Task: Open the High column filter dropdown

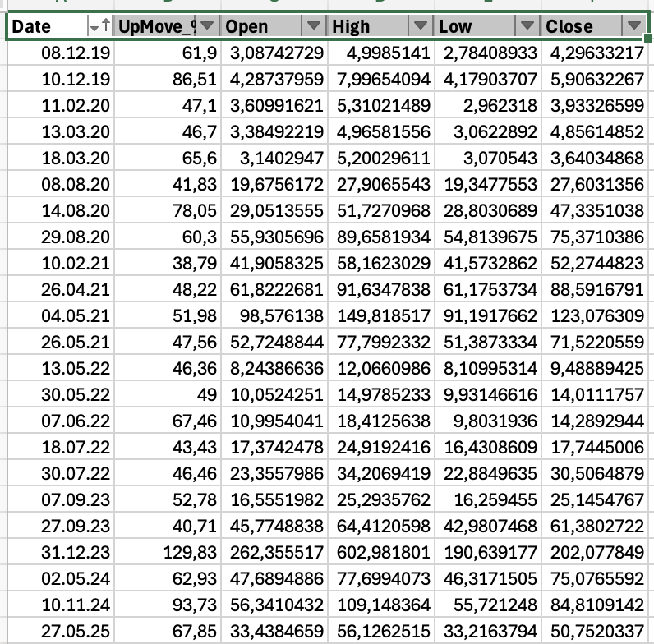Action: [421, 27]
